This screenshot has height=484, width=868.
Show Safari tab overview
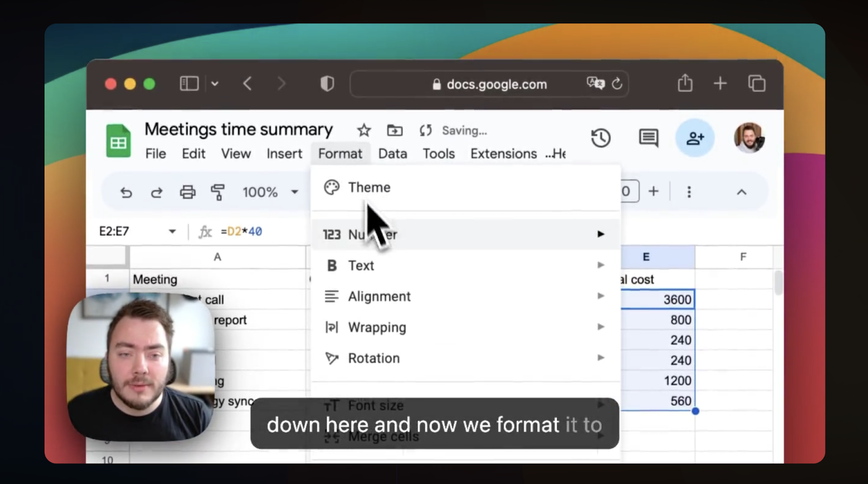[757, 84]
